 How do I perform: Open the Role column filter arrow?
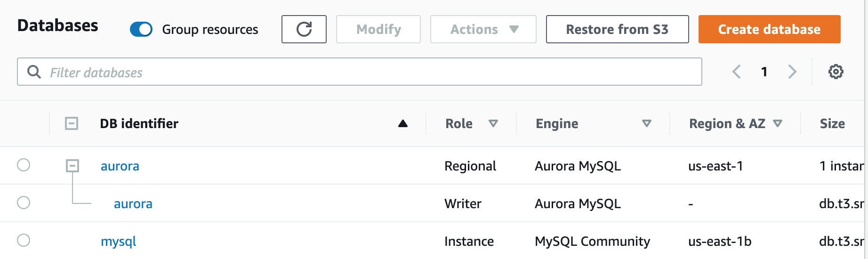[493, 124]
